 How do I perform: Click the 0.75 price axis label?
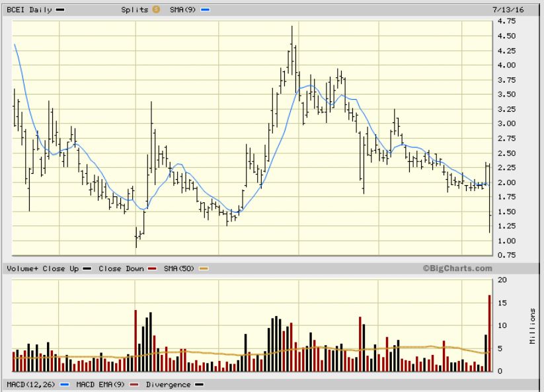(508, 255)
